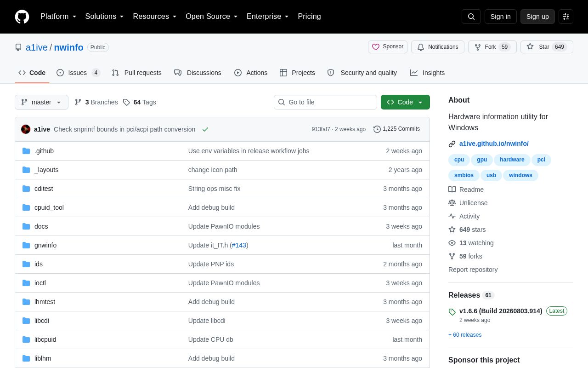The width and height of the screenshot is (588, 368).
Task: Open the Projects tab
Action: coord(297,73)
